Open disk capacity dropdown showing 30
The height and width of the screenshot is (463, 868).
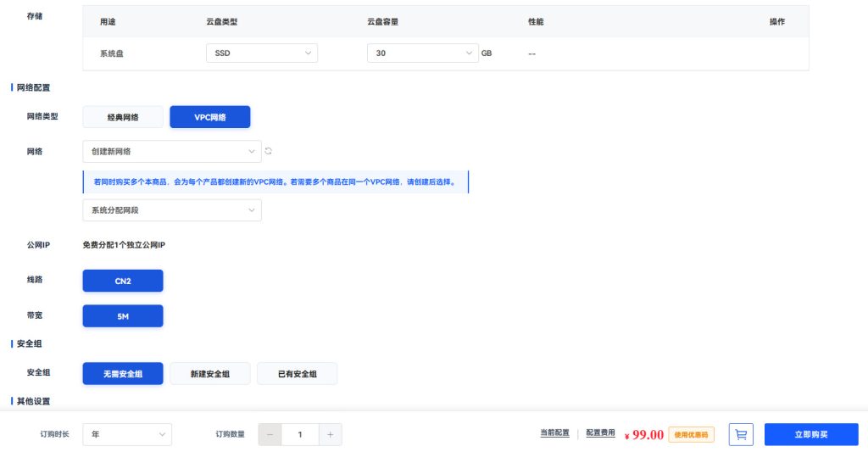point(423,53)
